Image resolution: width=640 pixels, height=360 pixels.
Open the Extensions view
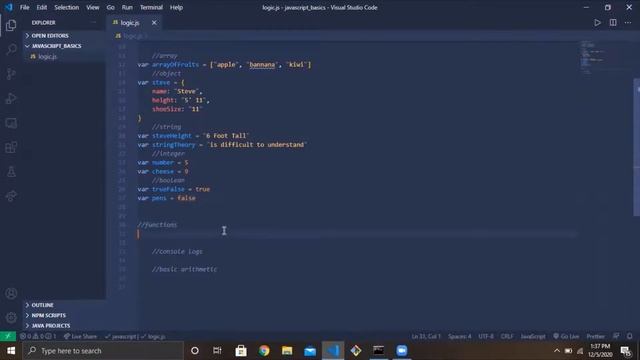point(11,147)
